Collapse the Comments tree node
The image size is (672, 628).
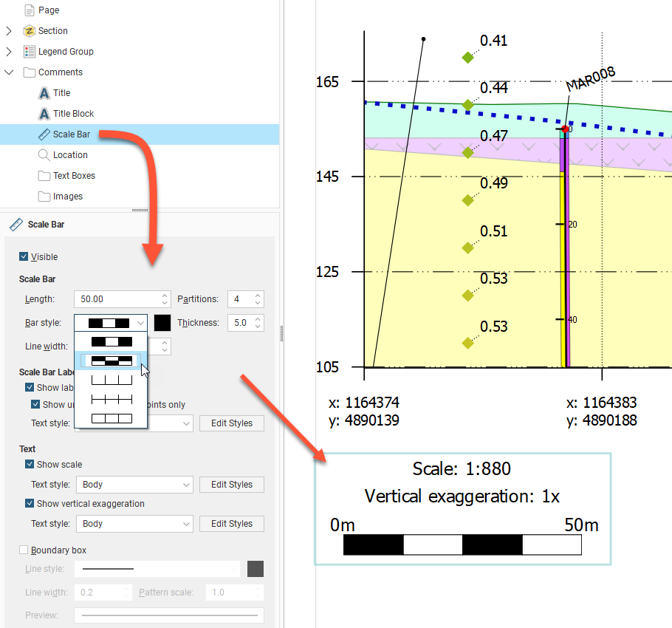(x=9, y=72)
